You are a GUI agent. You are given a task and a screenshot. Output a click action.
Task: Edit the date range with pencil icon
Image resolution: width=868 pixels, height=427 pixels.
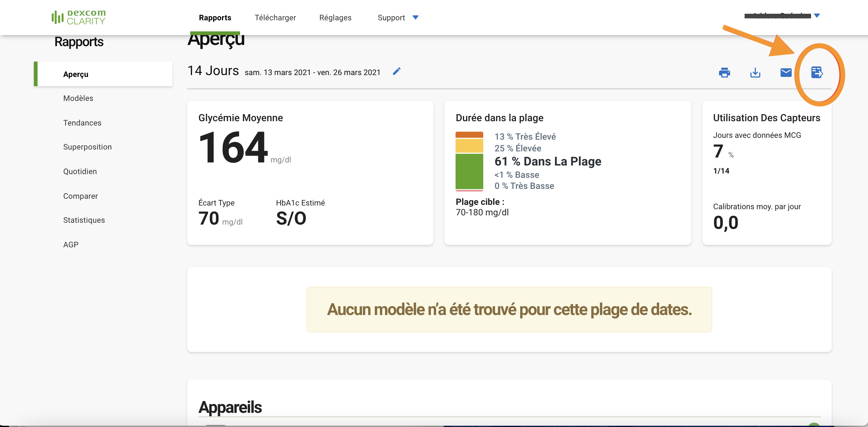click(x=396, y=71)
